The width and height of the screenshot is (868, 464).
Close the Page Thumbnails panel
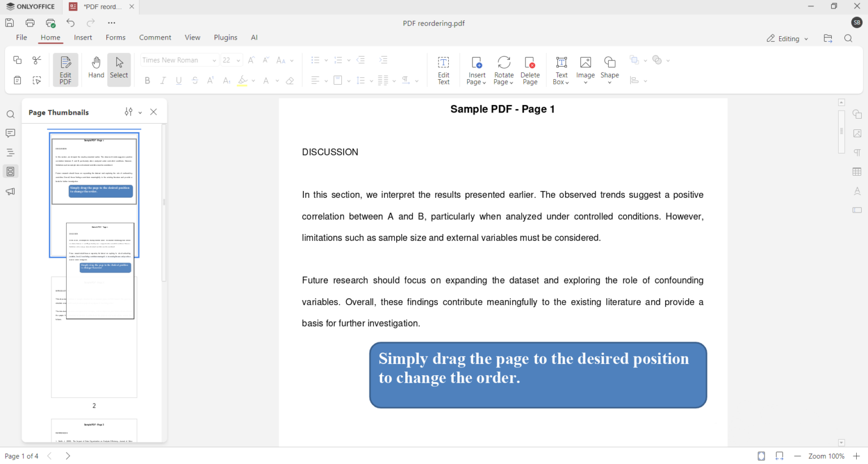pos(153,112)
